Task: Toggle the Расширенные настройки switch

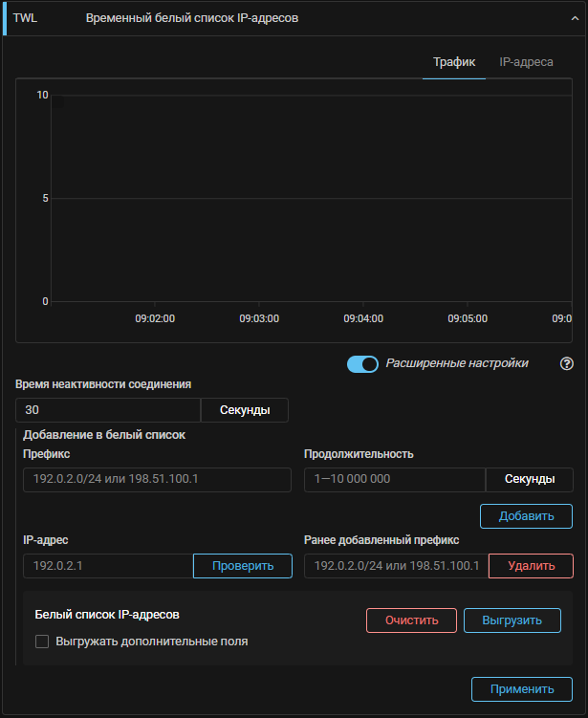Action: (362, 363)
